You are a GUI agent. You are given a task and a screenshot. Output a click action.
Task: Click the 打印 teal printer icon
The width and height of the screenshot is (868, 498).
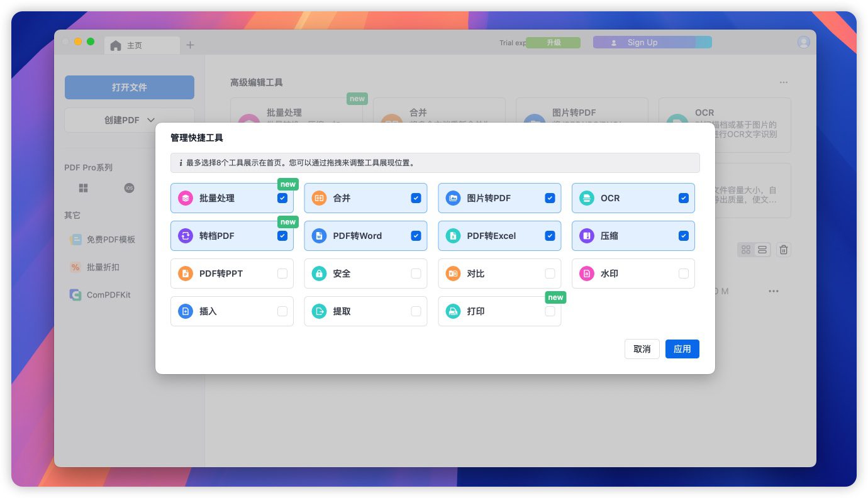453,311
